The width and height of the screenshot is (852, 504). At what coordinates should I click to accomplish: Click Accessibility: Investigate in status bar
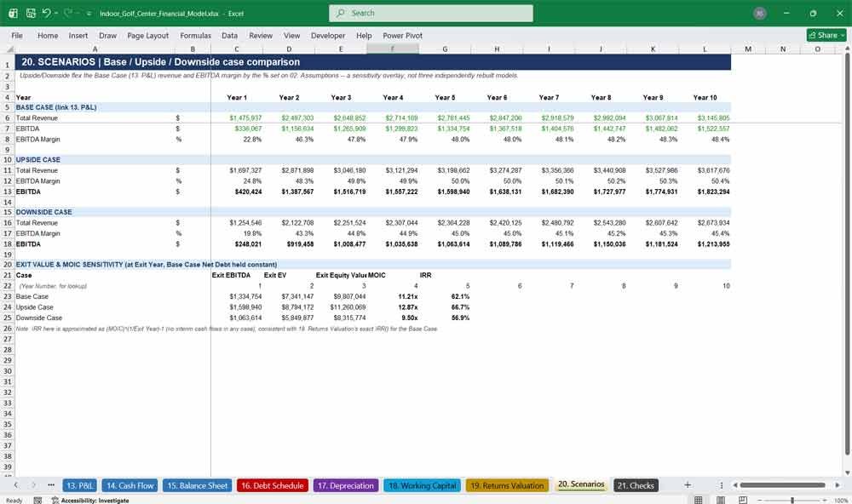click(90, 501)
